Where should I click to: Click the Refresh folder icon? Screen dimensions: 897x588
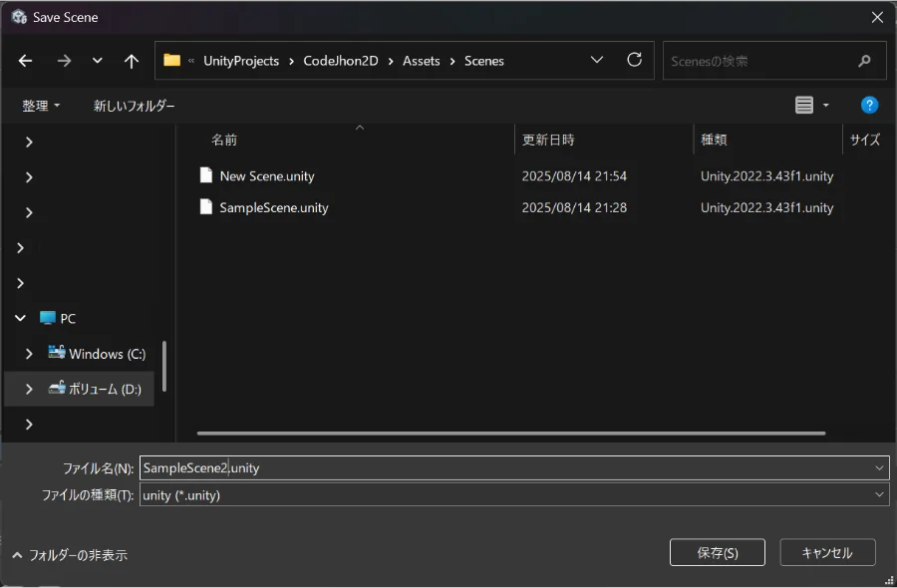tap(634, 60)
